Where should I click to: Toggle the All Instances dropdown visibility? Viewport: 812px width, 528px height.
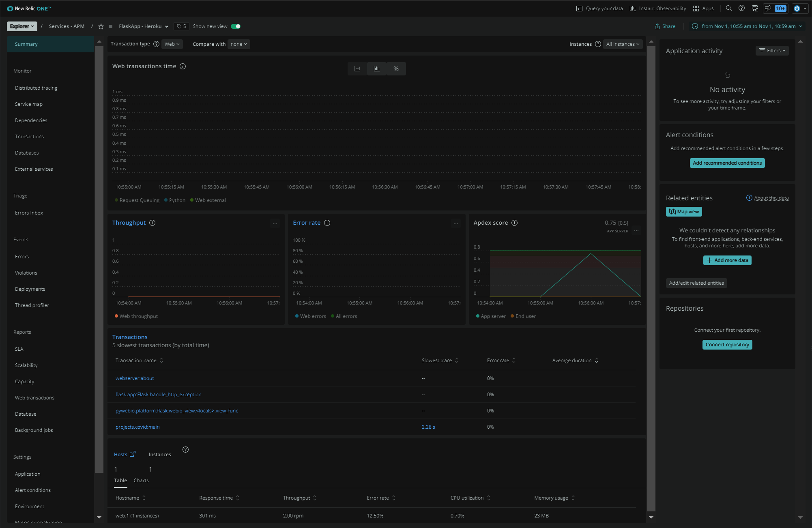tap(622, 44)
